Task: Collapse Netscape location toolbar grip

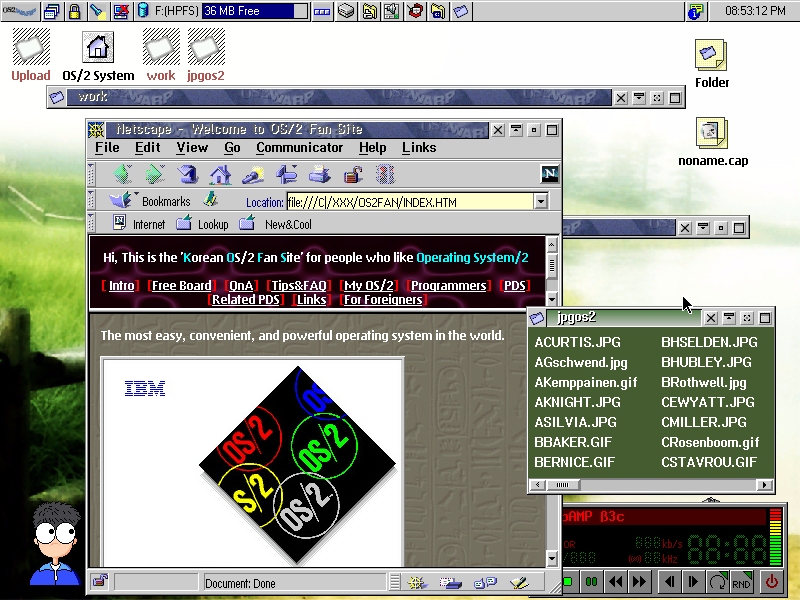Action: [91, 200]
